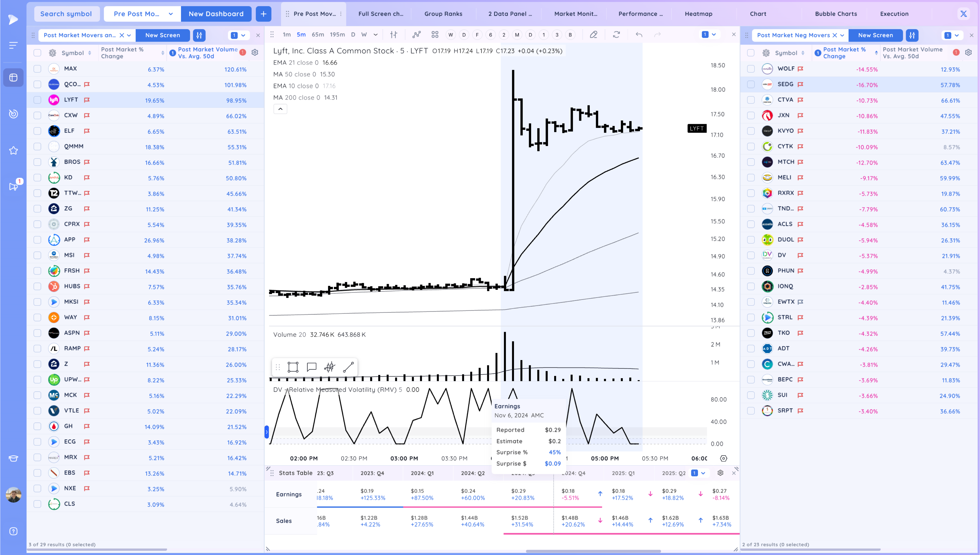This screenshot has height=555, width=980.
Task: Check the SEDG row checkbox
Action: (x=750, y=84)
